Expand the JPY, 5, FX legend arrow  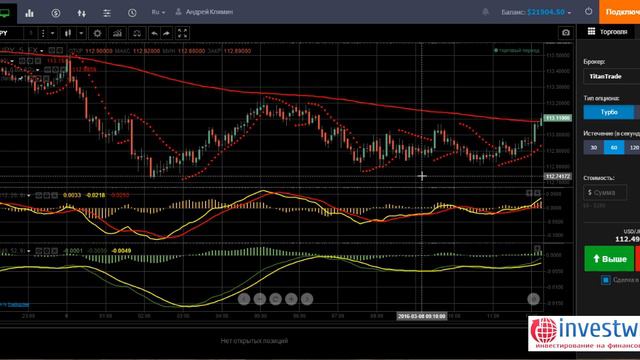pos(42,51)
